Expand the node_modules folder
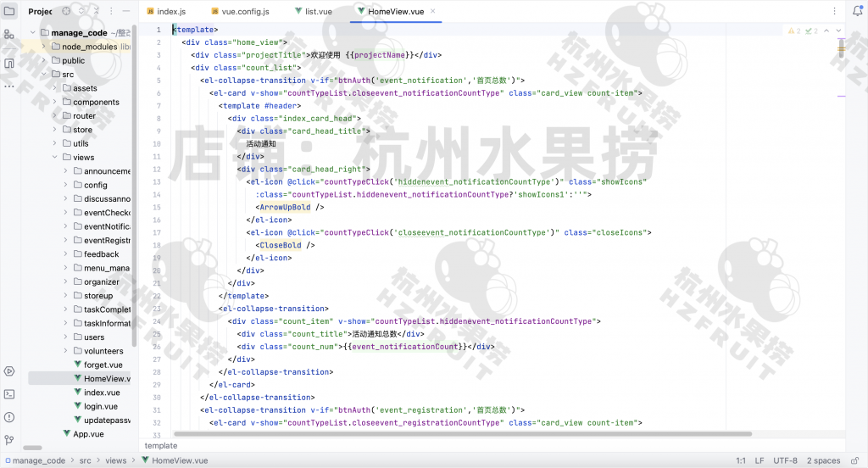The height and width of the screenshot is (468, 868). click(x=44, y=47)
